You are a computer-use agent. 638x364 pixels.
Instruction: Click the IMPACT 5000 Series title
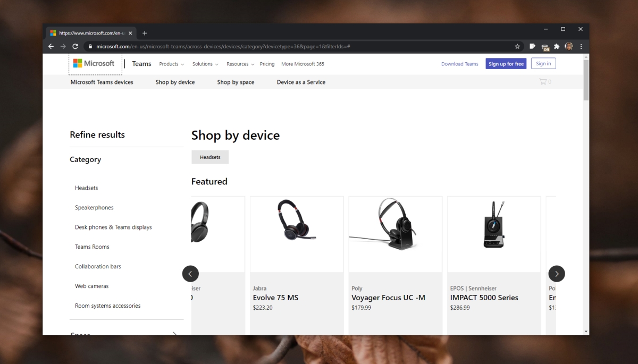484,298
